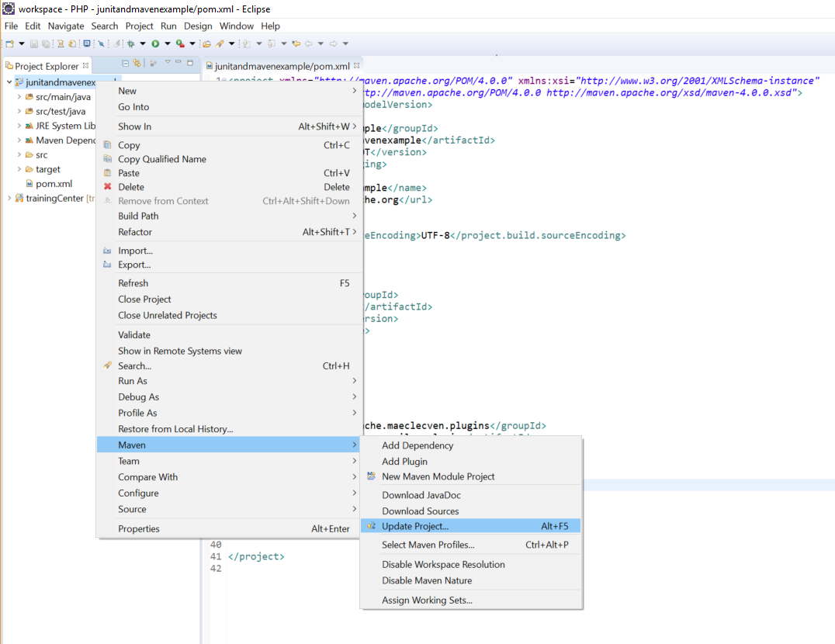Image resolution: width=835 pixels, height=644 pixels.
Task: Expand the target folder
Action: coord(19,169)
